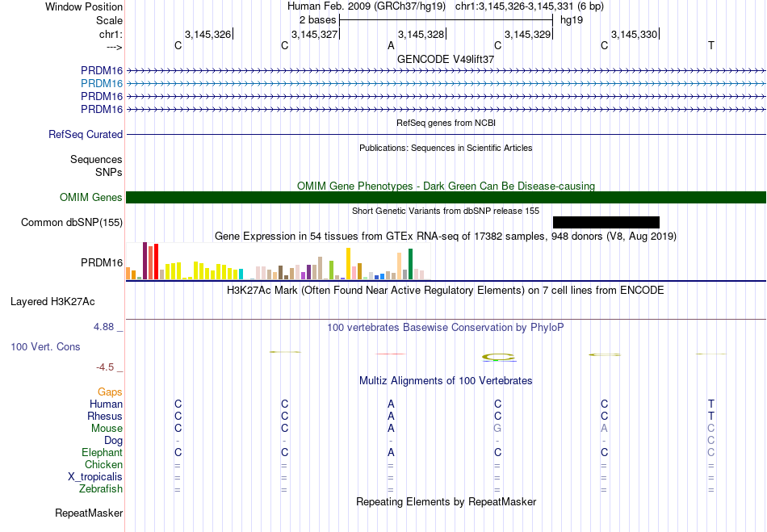Click the T base in the Human alignment row

coord(711,404)
